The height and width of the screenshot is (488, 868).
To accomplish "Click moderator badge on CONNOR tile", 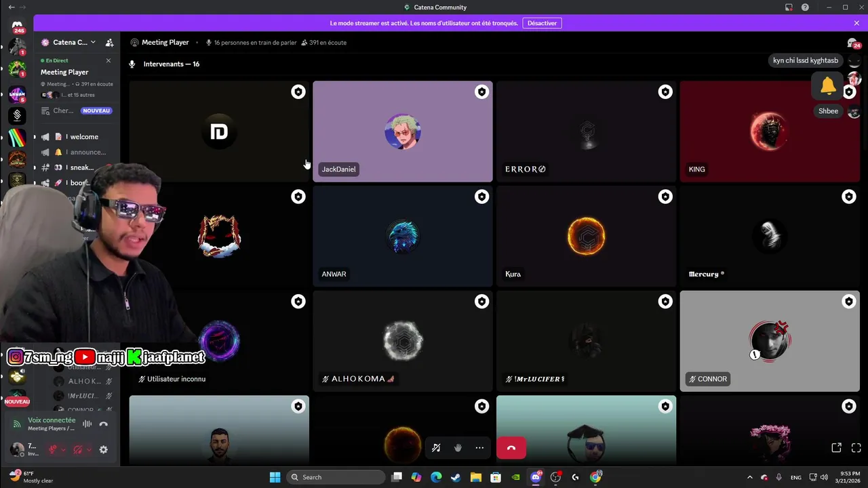I will pos(848,302).
